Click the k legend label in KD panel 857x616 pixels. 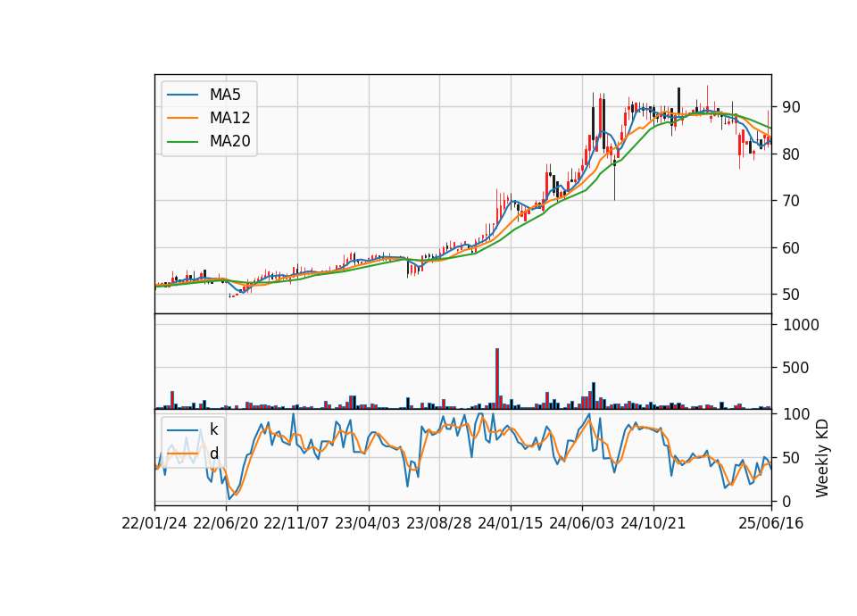pos(213,429)
